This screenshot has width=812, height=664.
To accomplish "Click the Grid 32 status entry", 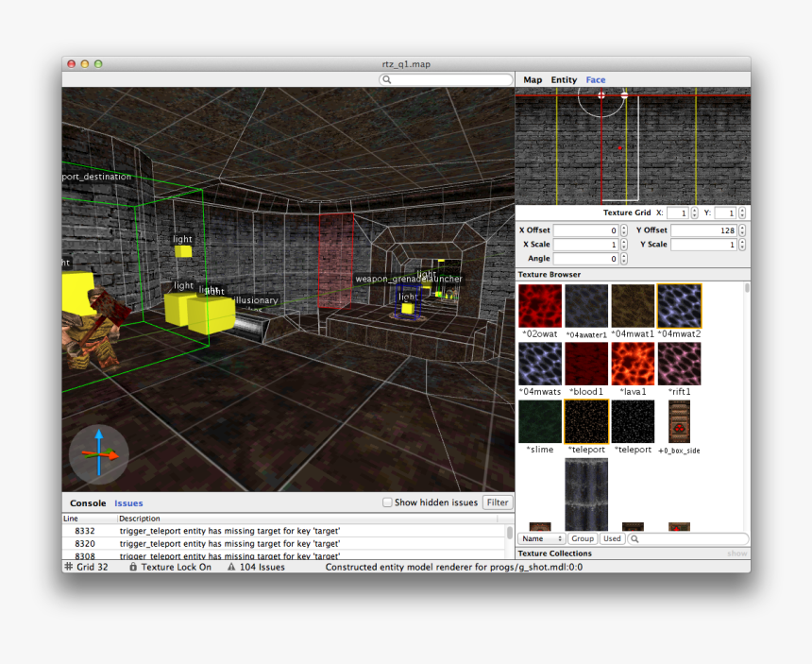I will coord(86,567).
